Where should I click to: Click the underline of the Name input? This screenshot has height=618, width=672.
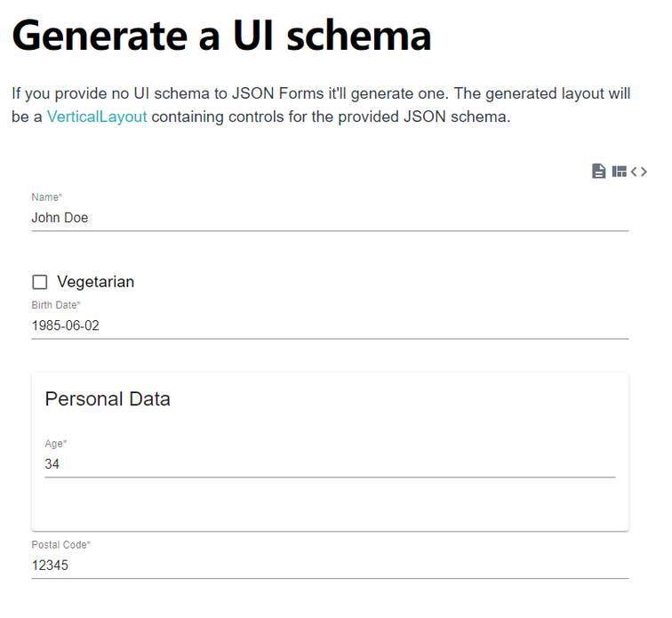click(330, 230)
